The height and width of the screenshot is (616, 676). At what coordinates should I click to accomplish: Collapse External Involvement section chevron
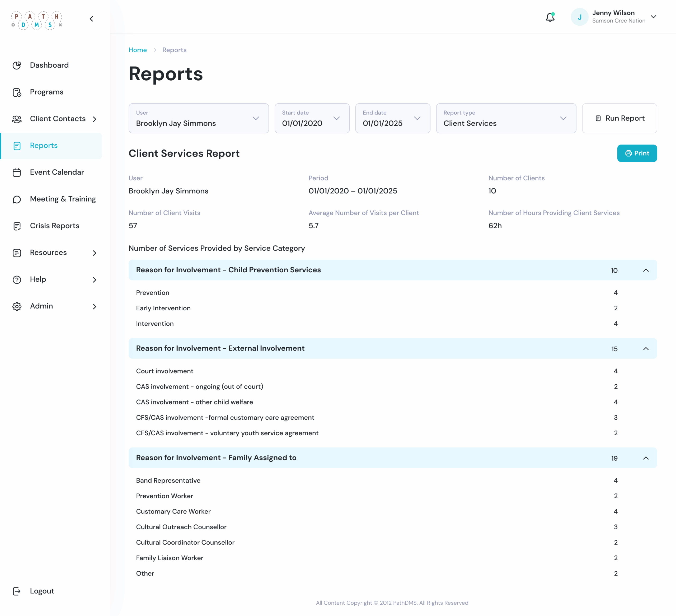click(x=645, y=349)
